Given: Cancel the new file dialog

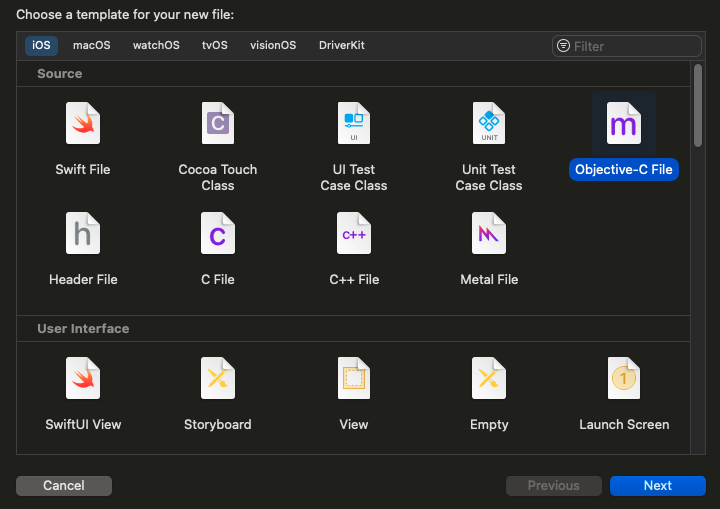Looking at the screenshot, I should [64, 486].
